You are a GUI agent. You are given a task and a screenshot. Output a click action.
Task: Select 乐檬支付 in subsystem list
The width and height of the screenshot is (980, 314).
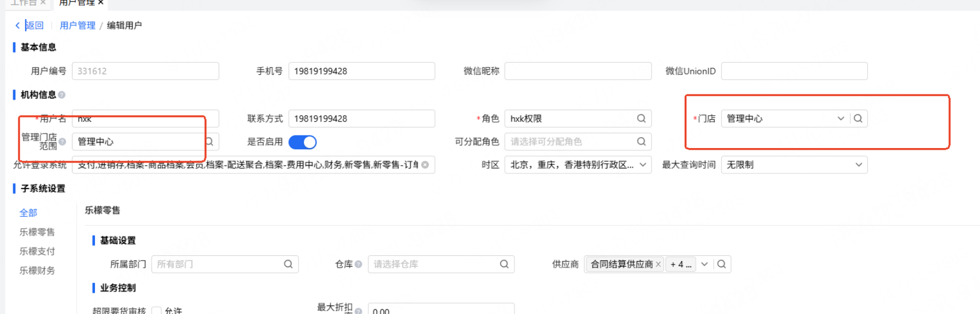click(x=37, y=251)
